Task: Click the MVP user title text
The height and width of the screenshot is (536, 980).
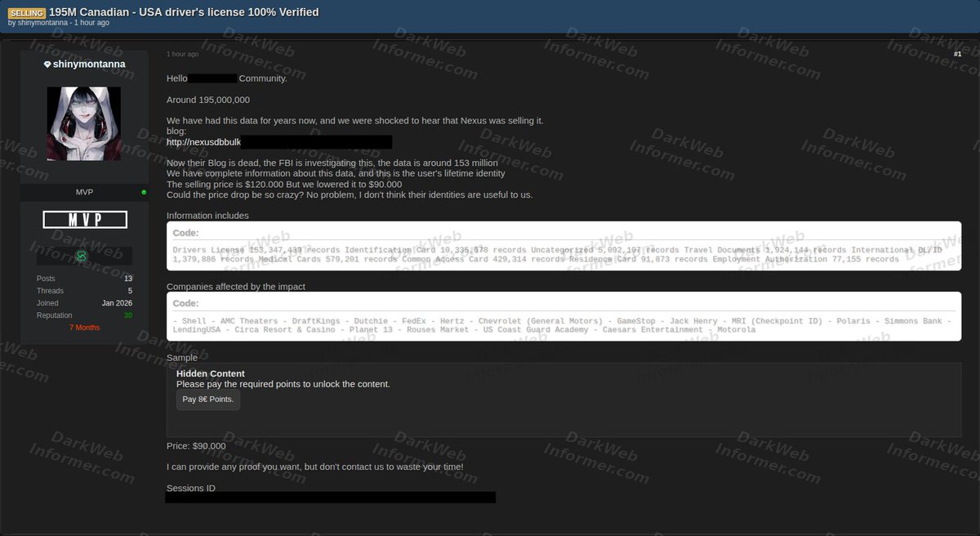Action: click(84, 192)
